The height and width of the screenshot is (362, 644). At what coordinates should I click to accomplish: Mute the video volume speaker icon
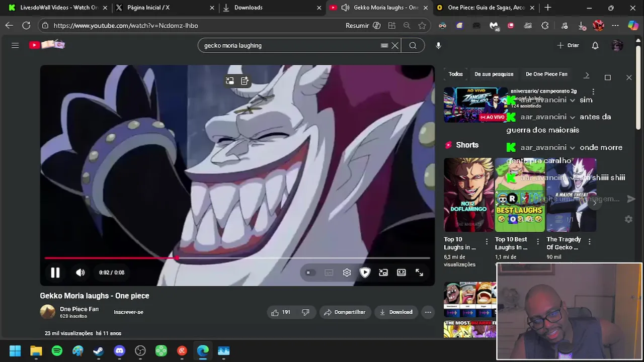[80, 273]
